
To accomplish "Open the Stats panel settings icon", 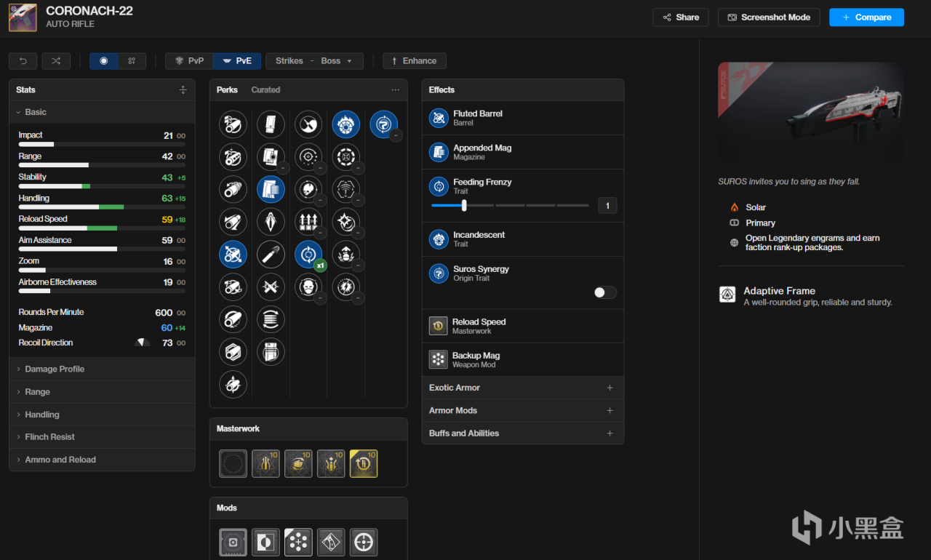I will 183,89.
